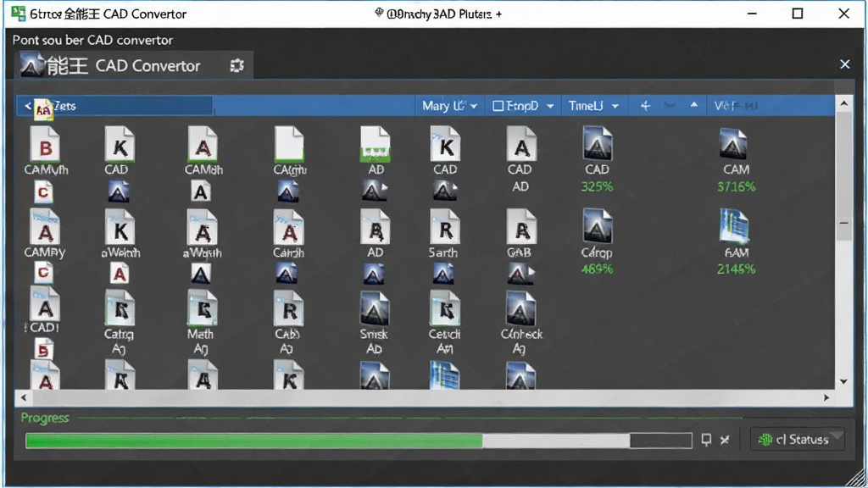Toggle the FtnpD checkbox in toolbar
This screenshot has width=868, height=488.
pyautogui.click(x=498, y=106)
